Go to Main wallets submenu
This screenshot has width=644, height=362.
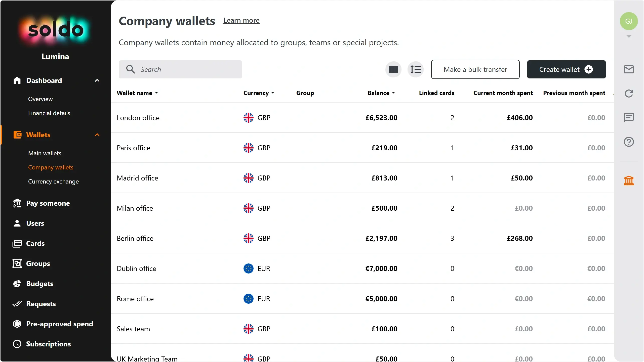coord(45,153)
